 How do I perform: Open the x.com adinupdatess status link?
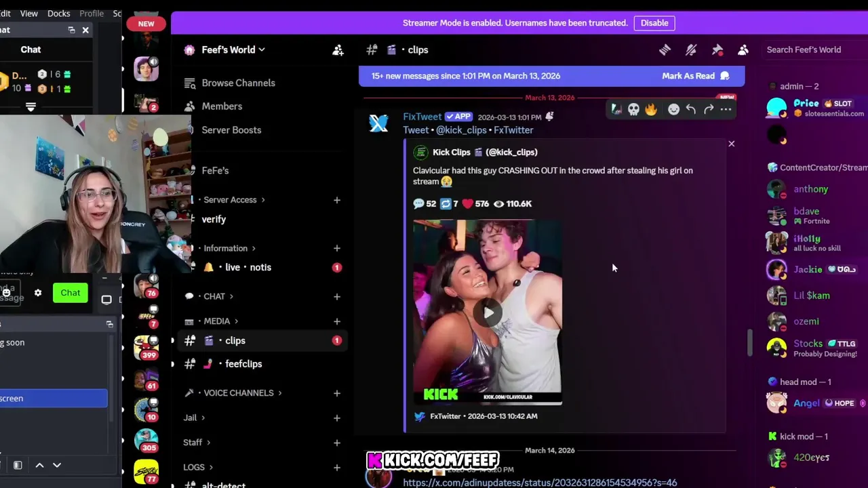click(x=540, y=483)
